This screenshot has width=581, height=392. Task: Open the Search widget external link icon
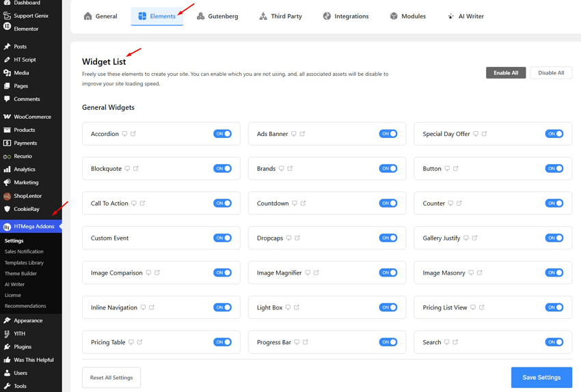[x=455, y=342]
